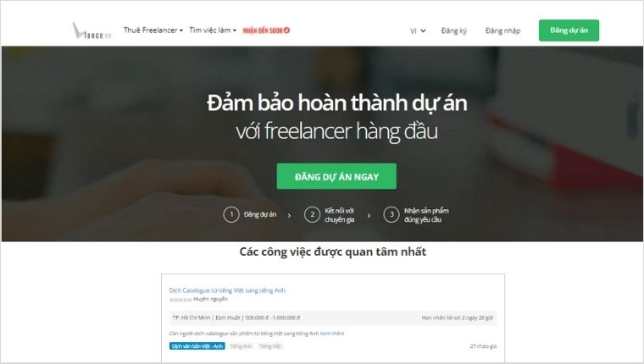
Task: Click the star rating beside Huyền nguyễn
Action: pyautogui.click(x=180, y=300)
